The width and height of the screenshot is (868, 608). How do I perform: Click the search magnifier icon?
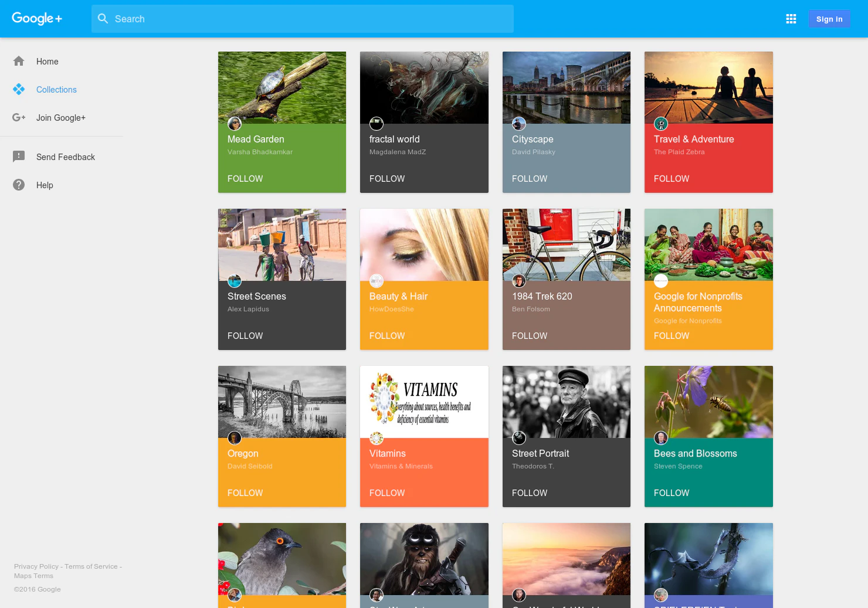[x=103, y=19]
